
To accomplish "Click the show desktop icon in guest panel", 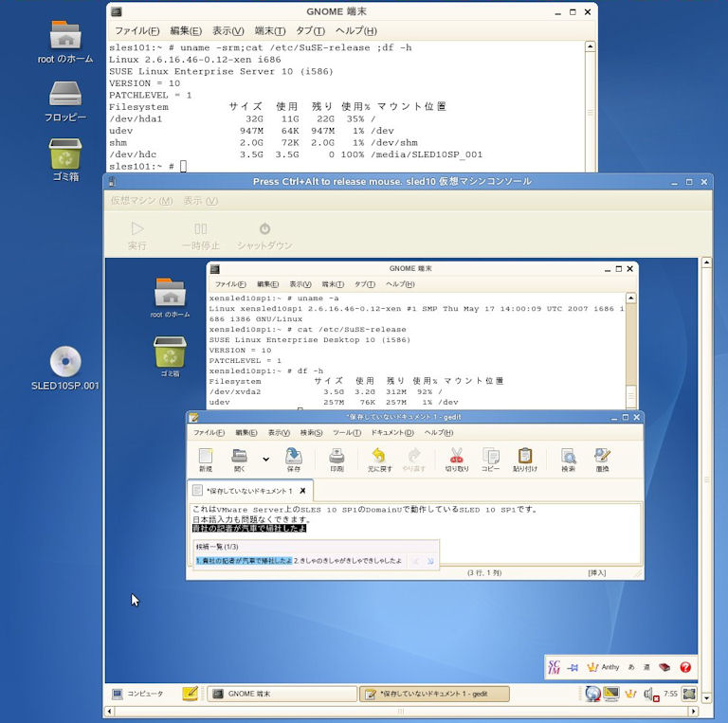I will [x=689, y=694].
